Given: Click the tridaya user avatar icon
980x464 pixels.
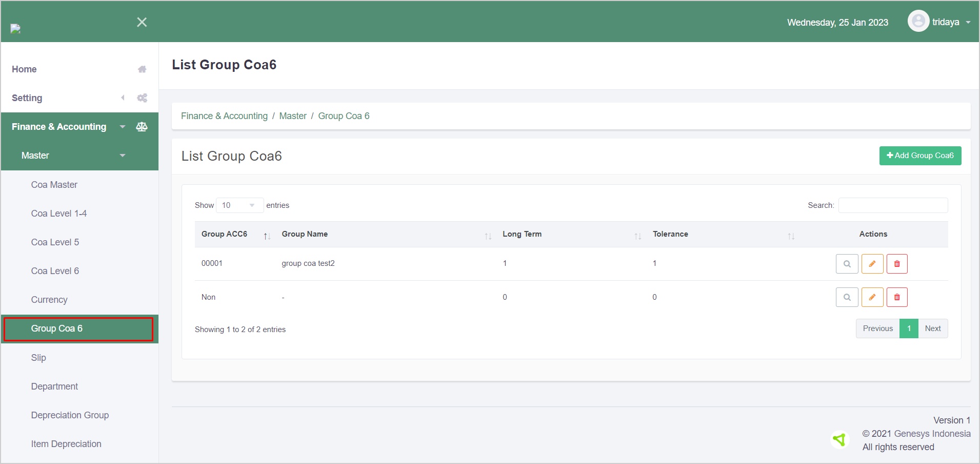Looking at the screenshot, I should pyautogui.click(x=918, y=22).
